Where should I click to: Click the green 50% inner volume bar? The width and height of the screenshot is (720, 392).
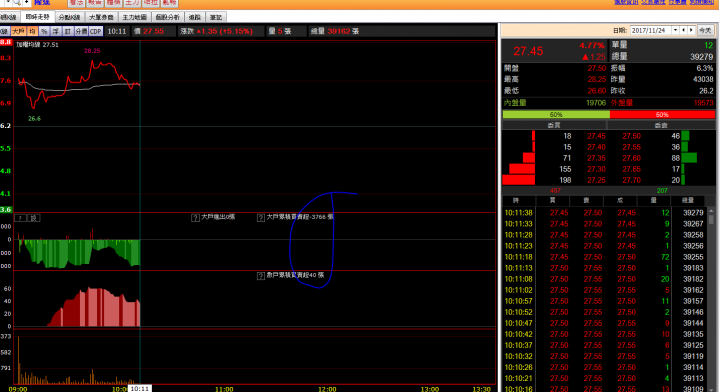[x=556, y=114]
